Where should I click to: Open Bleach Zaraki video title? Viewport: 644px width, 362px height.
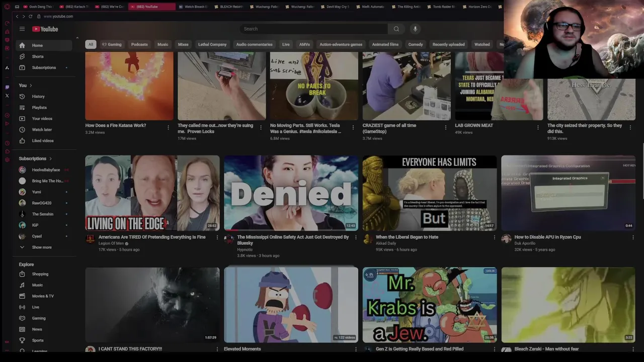point(546,349)
